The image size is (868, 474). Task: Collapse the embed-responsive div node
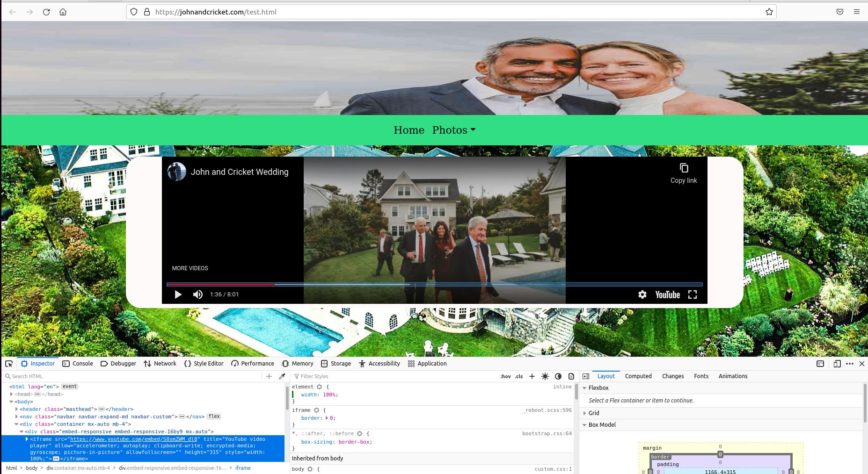[x=22, y=431]
